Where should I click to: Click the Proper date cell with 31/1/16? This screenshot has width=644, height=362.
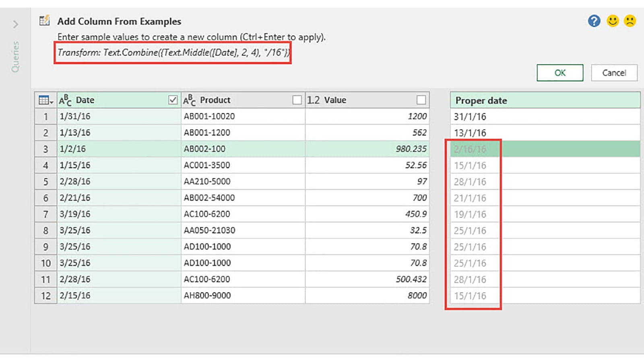(x=470, y=117)
